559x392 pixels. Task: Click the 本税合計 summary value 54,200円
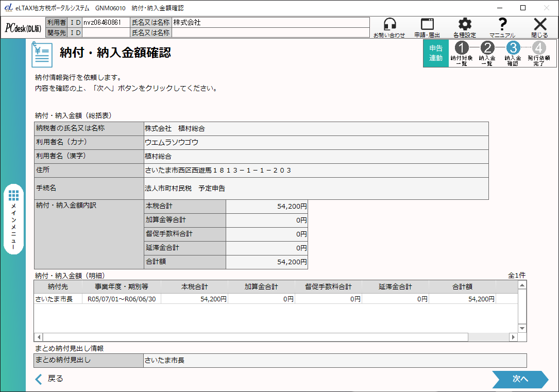click(267, 207)
